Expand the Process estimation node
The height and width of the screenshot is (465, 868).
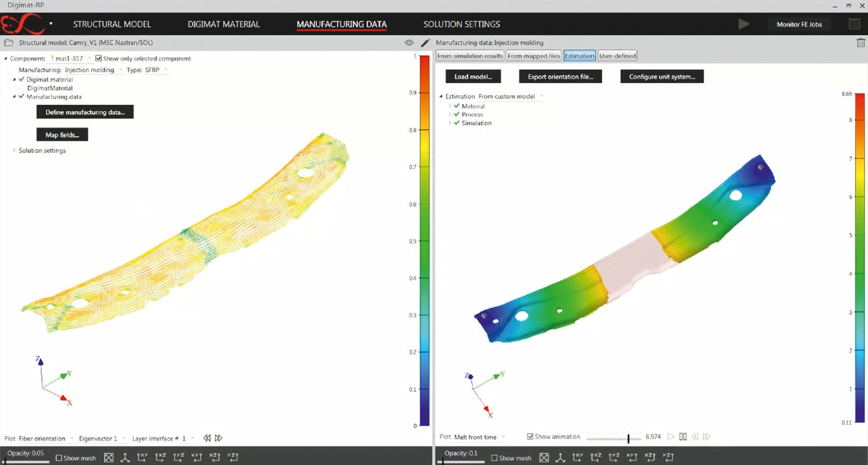click(450, 114)
